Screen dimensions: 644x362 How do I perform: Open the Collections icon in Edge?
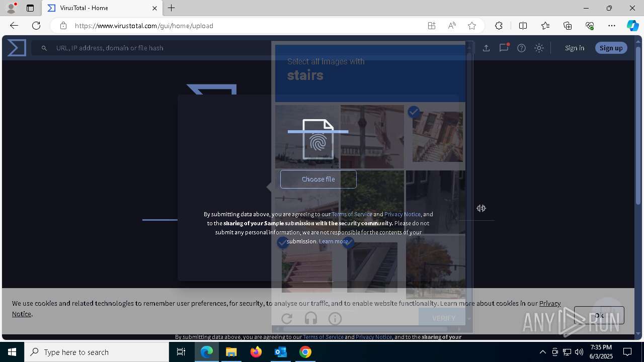click(568, 26)
